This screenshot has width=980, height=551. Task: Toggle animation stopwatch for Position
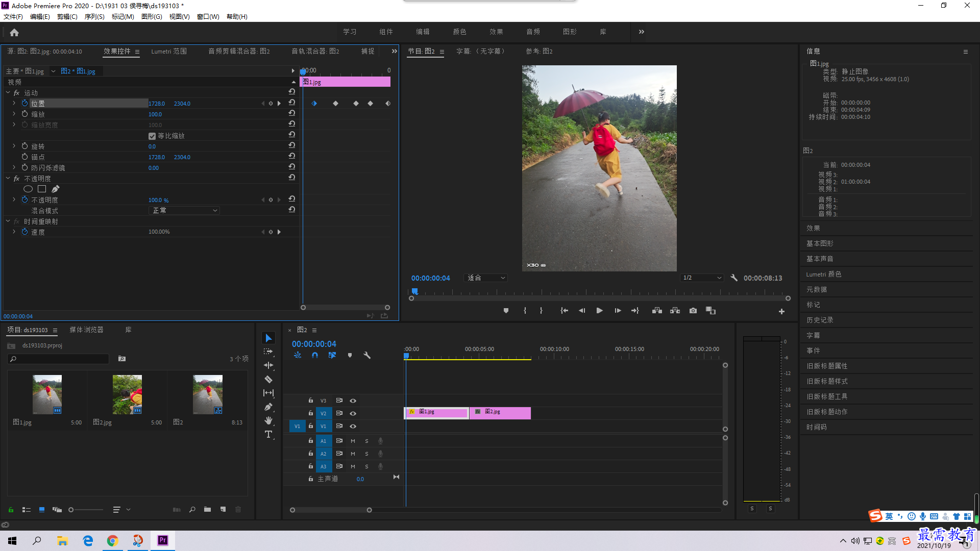point(24,103)
